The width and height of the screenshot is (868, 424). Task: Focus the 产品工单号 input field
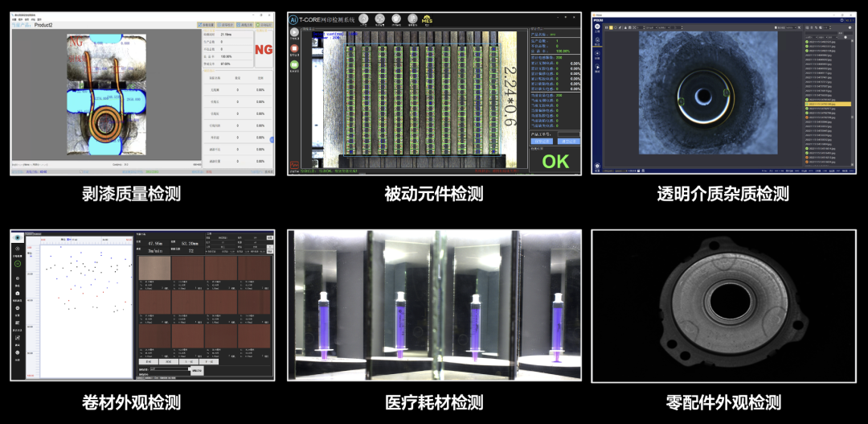point(568,134)
